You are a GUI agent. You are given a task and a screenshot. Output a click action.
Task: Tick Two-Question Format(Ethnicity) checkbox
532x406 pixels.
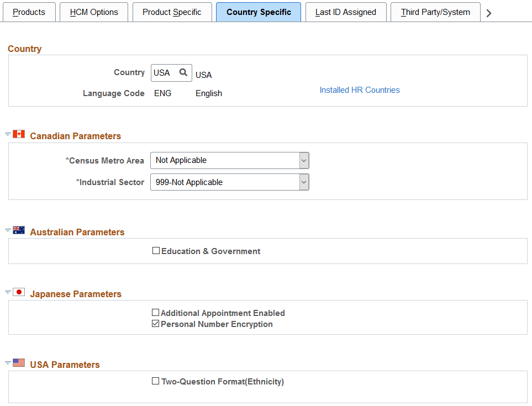155,381
